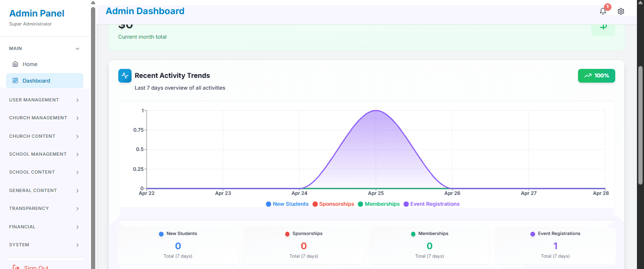644x269 pixels.
Task: Expand the USER MANAGEMENT section
Action: coord(45,100)
